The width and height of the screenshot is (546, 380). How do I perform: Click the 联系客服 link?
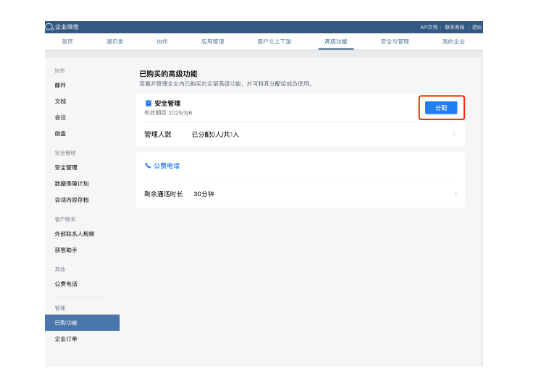pyautogui.click(x=454, y=27)
